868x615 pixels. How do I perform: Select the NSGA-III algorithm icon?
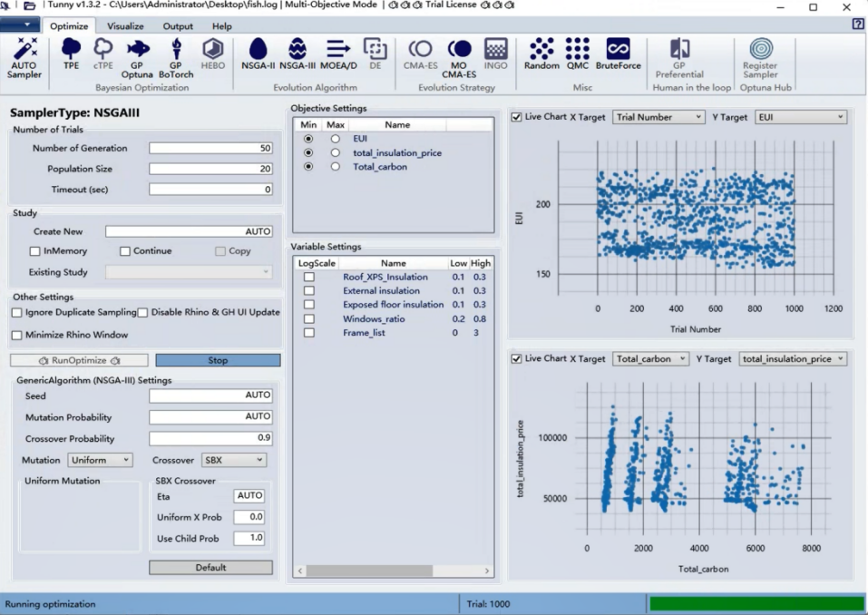click(x=297, y=54)
